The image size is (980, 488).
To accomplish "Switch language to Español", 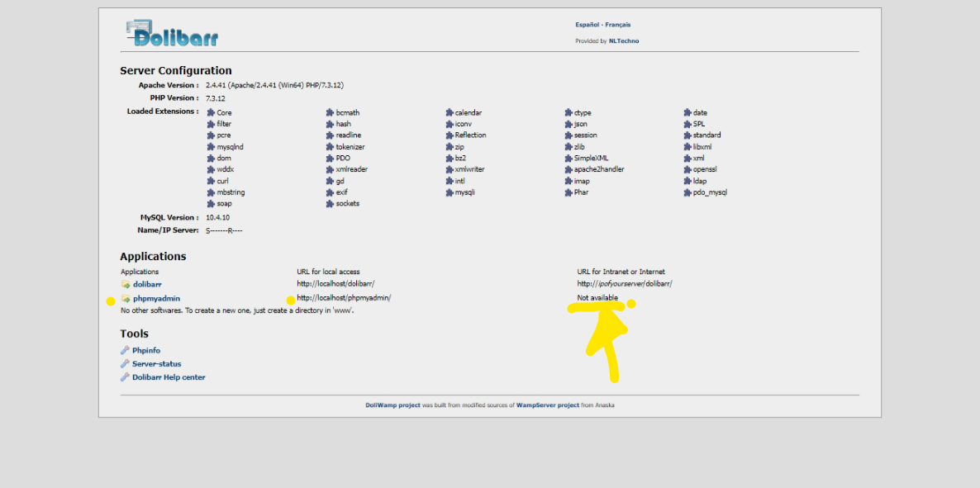I will (x=587, y=25).
